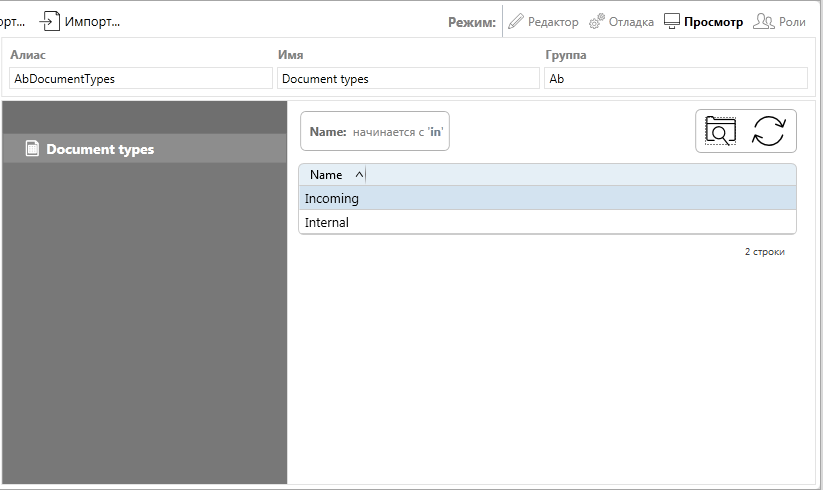
Task: Switch to Редактор mode with pencil icon
Action: [x=543, y=21]
